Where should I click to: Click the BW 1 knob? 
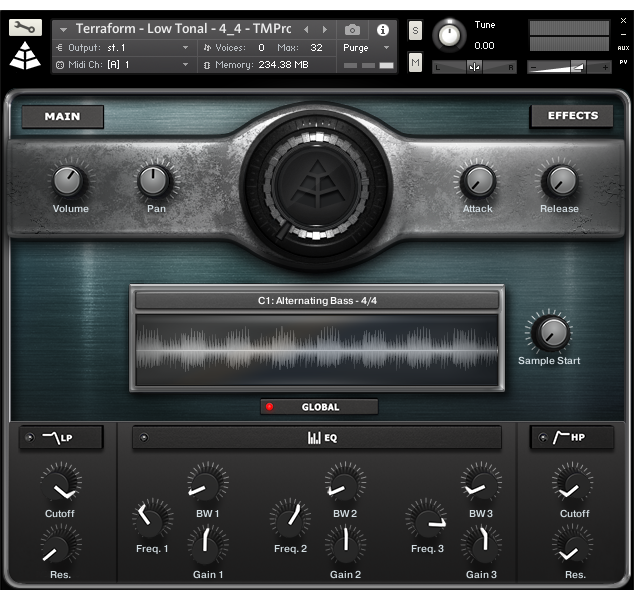click(207, 483)
